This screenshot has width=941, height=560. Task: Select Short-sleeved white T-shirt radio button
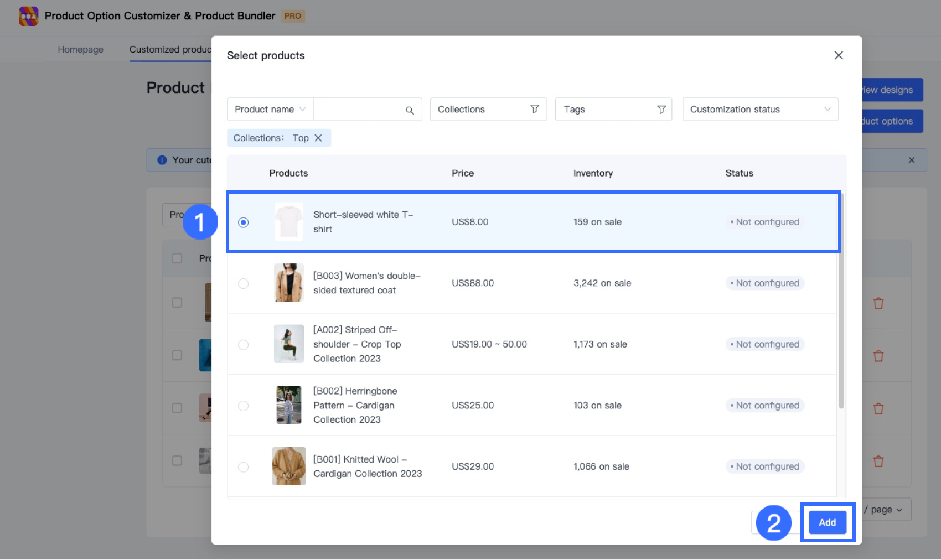pyautogui.click(x=244, y=222)
